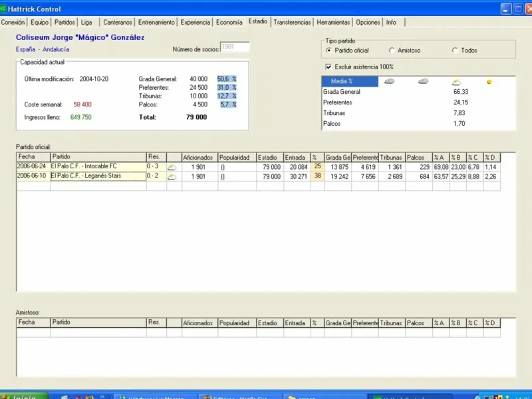Select the Amistoso match type radio button
The width and height of the screenshot is (532, 399).
pos(392,51)
